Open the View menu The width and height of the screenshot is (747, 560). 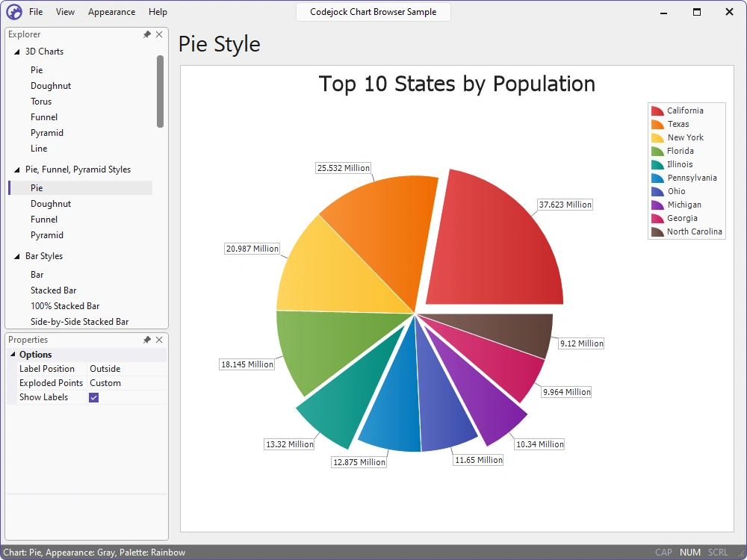[65, 12]
